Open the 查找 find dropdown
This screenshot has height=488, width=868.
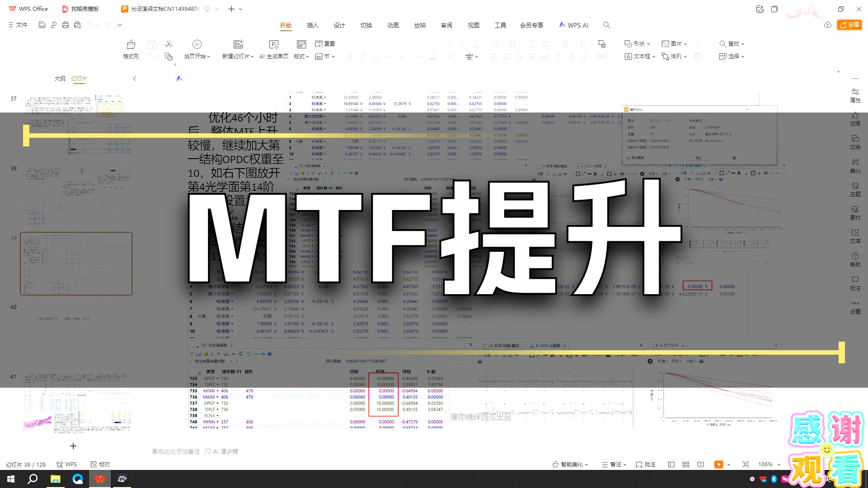click(731, 44)
